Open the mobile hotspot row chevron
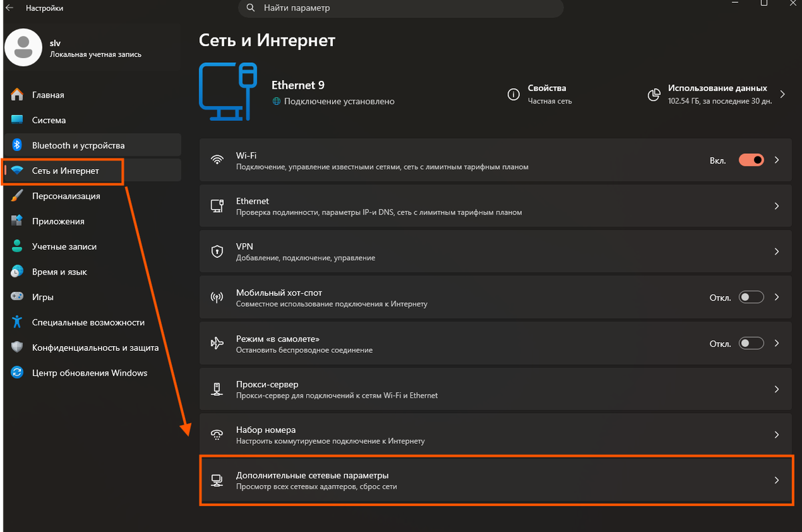Image resolution: width=802 pixels, height=532 pixels. click(777, 297)
